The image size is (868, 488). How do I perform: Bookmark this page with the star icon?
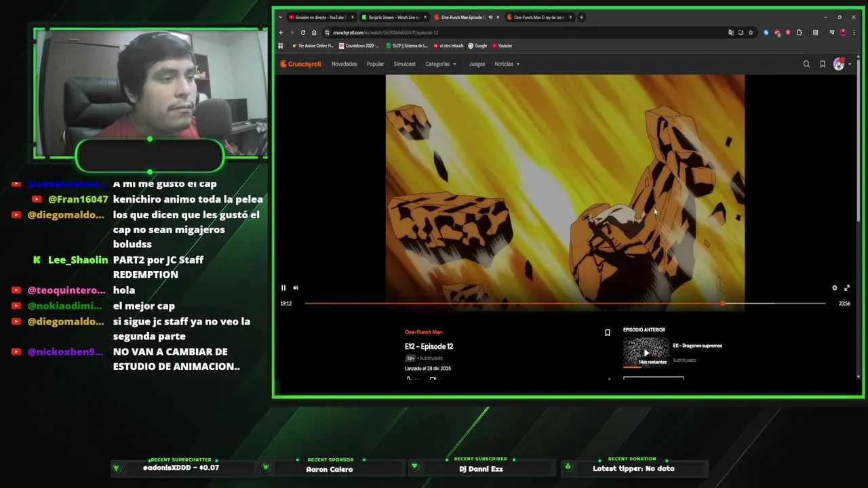click(751, 33)
